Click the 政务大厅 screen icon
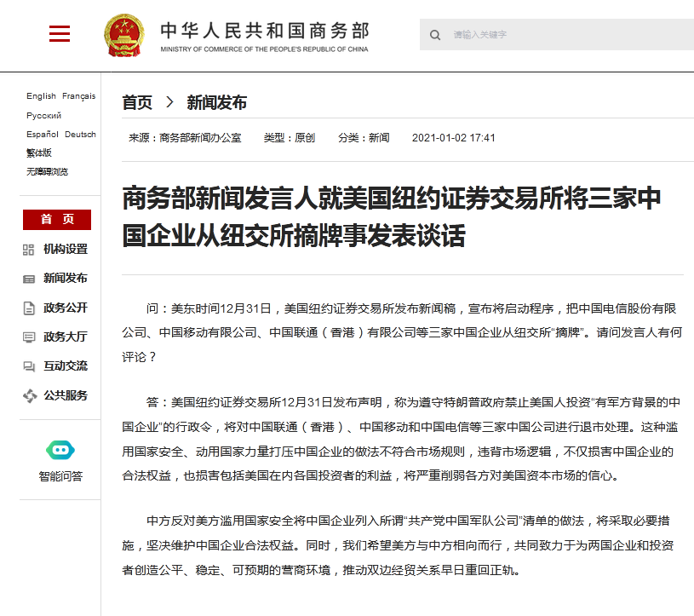 coord(29,337)
